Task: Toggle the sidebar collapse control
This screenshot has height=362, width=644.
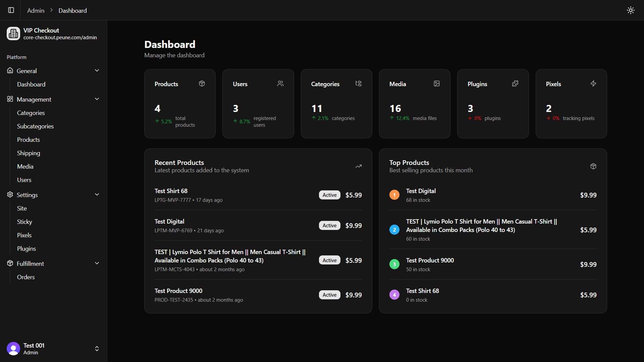Action: pos(11,10)
